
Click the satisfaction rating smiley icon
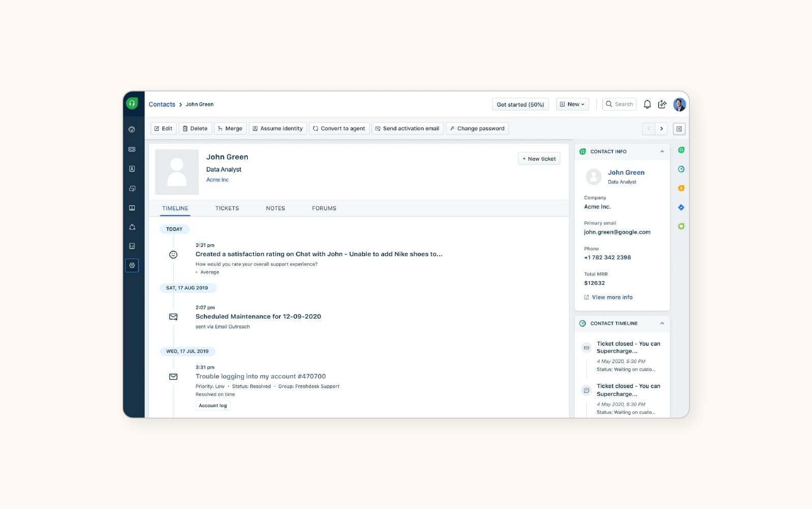click(173, 254)
